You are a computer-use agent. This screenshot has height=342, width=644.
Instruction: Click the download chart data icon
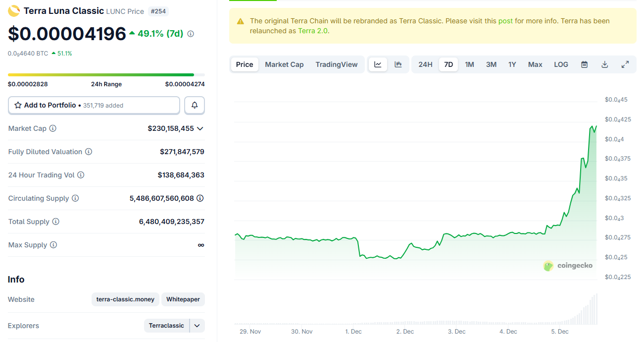coord(604,64)
